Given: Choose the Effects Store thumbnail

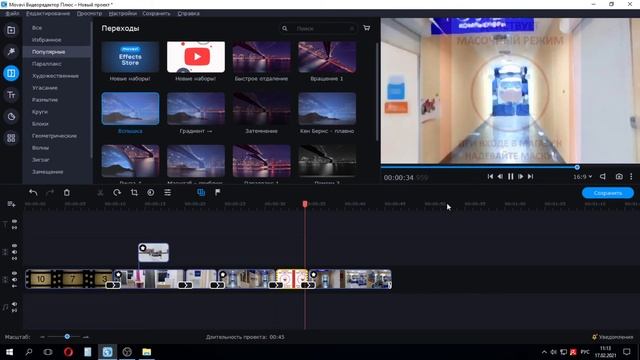Looking at the screenshot, I should 130,57.
